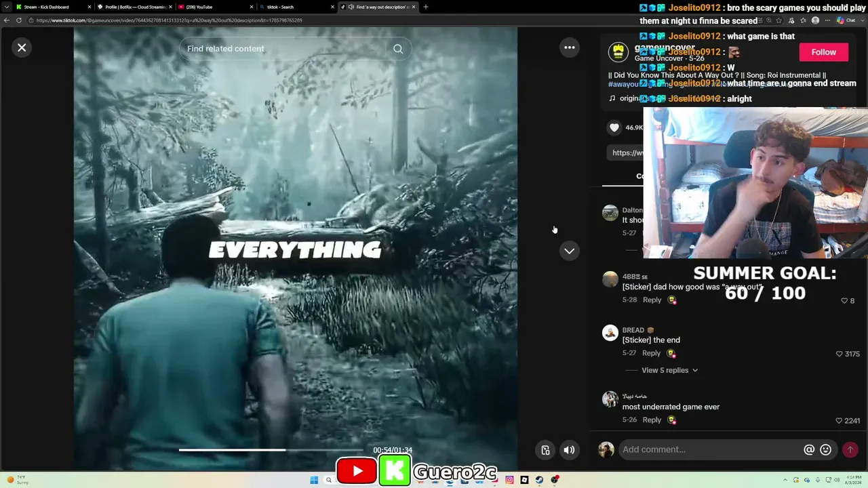Screen dimensions: 868x488
Task: Switch to the 'tiktok - Search' tab
Action: (x=296, y=7)
